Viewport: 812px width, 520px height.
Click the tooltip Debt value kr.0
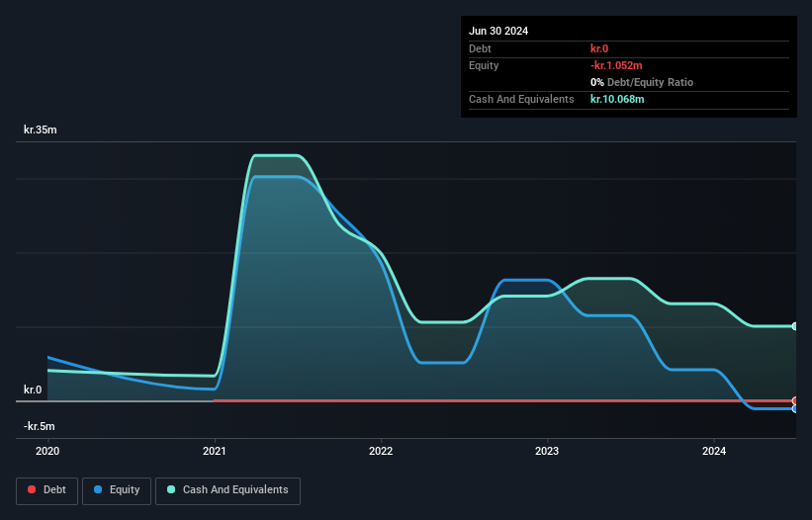[599, 48]
